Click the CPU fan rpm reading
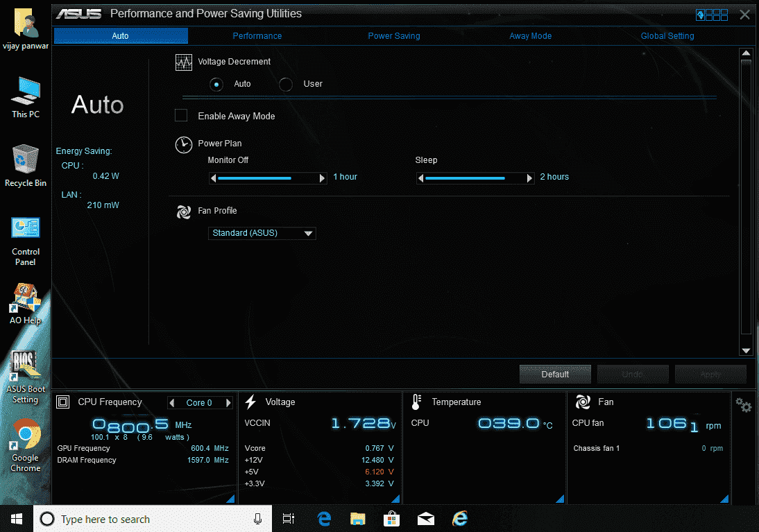 [684, 424]
